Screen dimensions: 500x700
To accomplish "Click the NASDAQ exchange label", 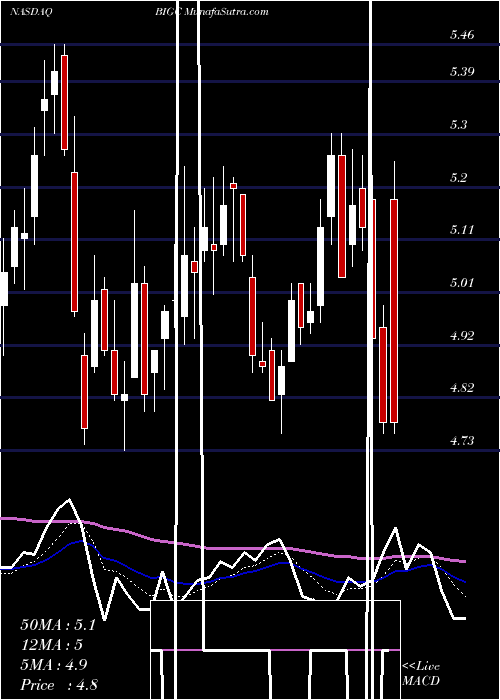I will (31, 12).
